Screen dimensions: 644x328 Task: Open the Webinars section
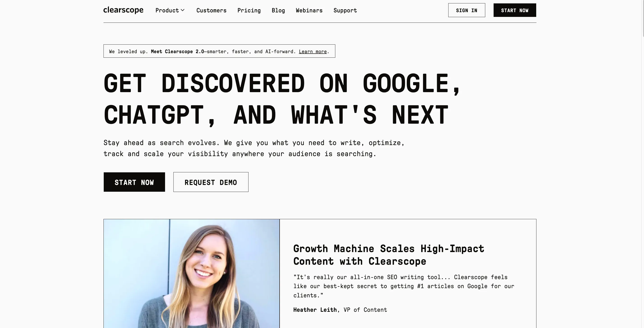coord(309,11)
